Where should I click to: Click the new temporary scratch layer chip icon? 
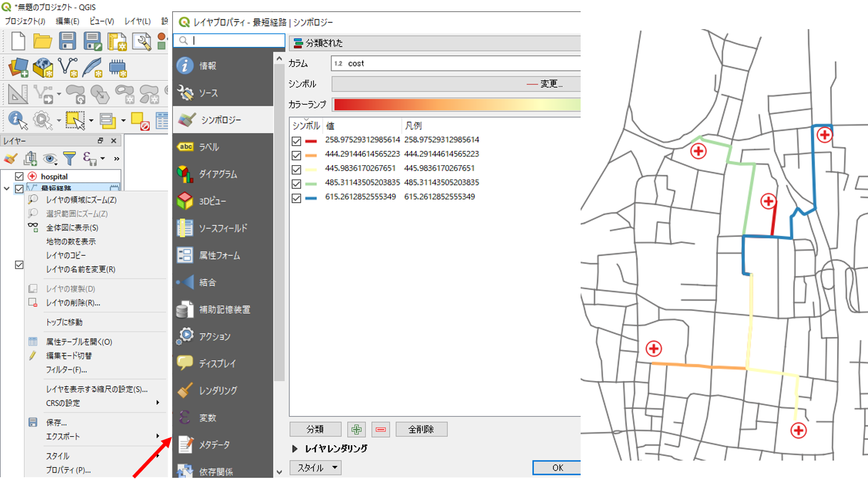click(117, 68)
